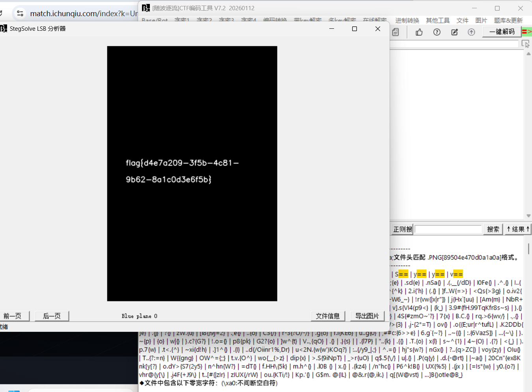Open the 文件 menu
Viewport: 532px width, 392px height.
coord(462,20)
